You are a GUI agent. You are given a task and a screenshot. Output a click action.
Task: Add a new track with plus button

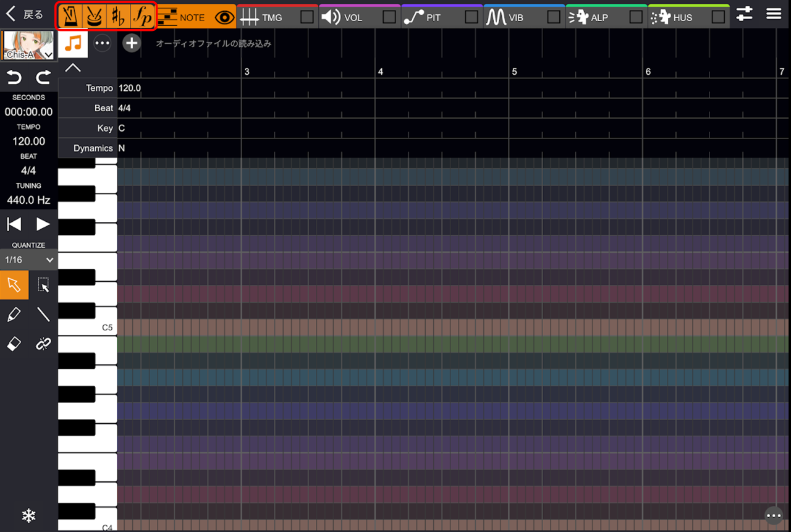coord(132,43)
